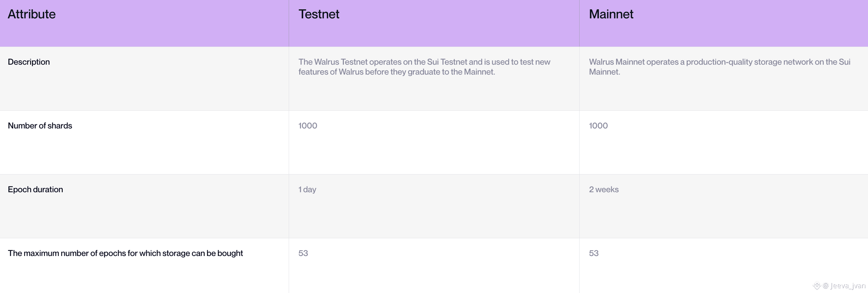Click the 53 value in Mainnet column
Image resolution: width=868 pixels, height=293 pixels.
point(593,253)
